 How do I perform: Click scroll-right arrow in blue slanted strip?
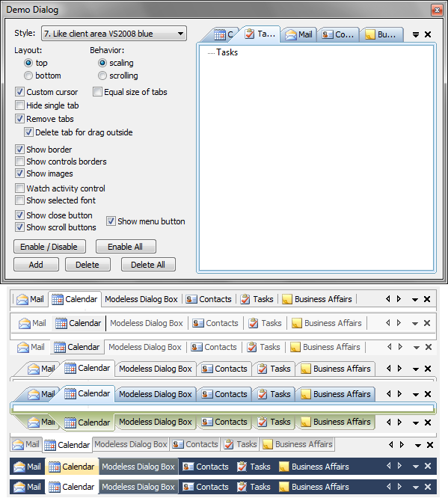click(399, 394)
